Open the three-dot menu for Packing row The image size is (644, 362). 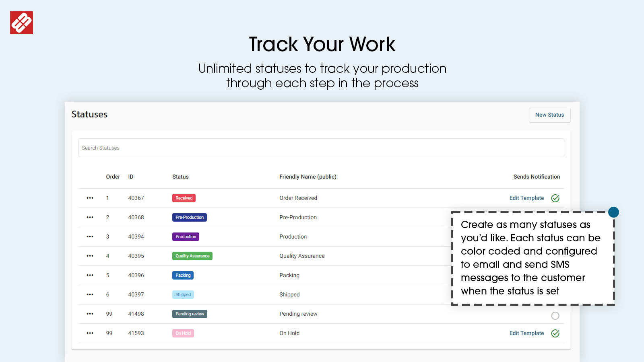point(90,275)
